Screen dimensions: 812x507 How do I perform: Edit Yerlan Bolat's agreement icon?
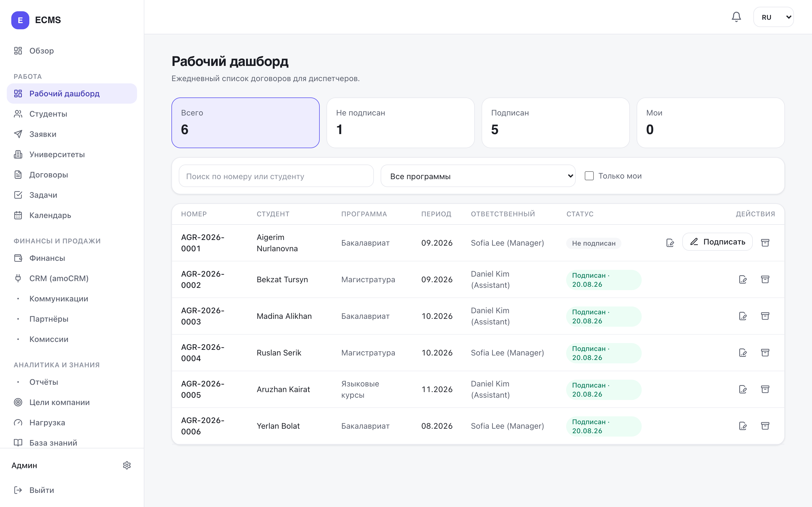point(743,426)
